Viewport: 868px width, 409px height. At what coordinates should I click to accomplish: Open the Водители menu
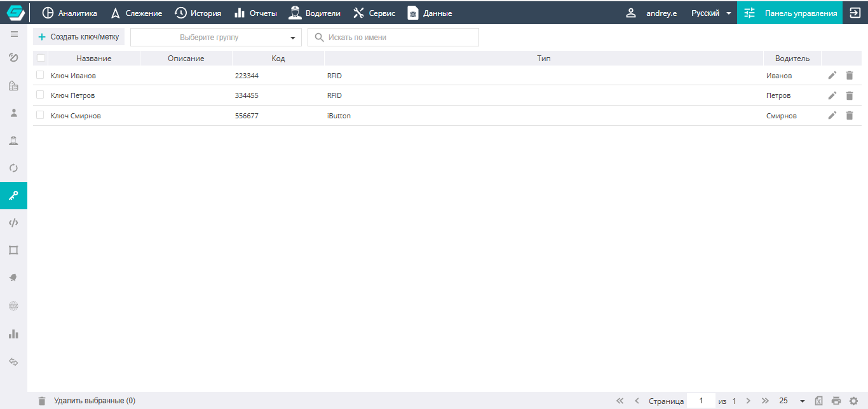315,13
